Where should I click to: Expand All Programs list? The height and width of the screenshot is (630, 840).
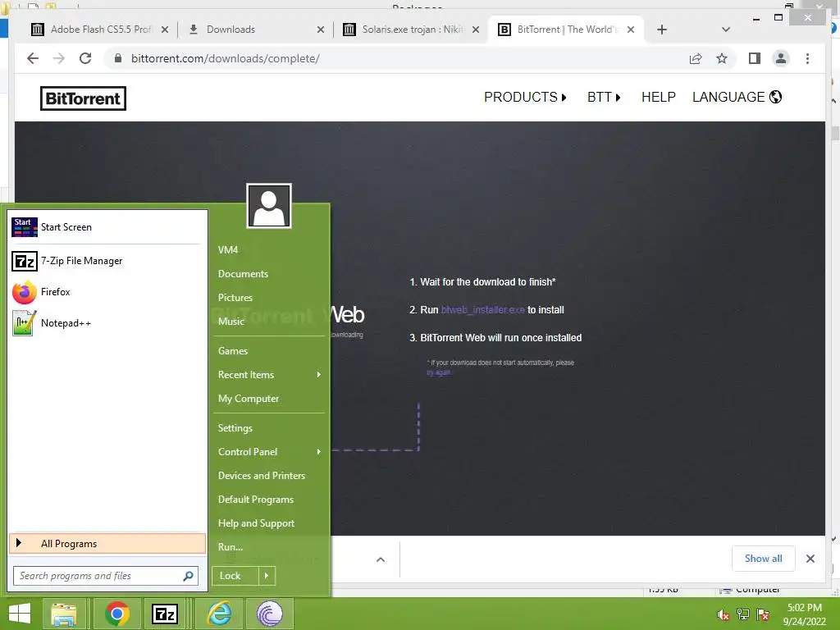coord(107,543)
